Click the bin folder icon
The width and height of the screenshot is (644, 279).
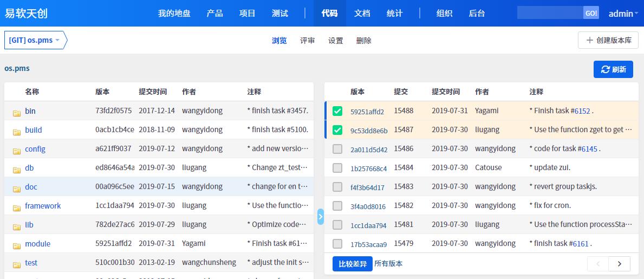pos(17,113)
